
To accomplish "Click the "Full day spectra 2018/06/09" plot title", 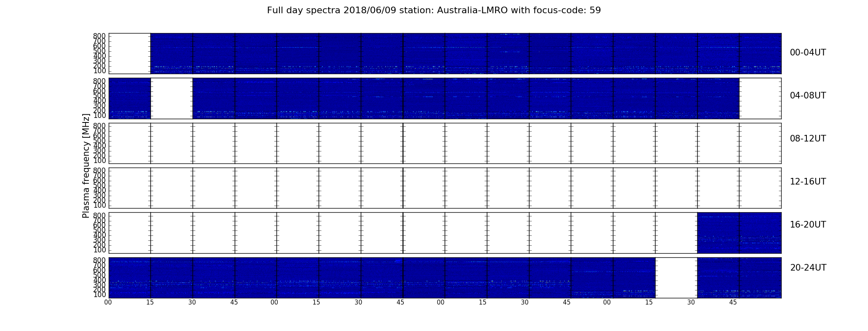I will pos(434,10).
